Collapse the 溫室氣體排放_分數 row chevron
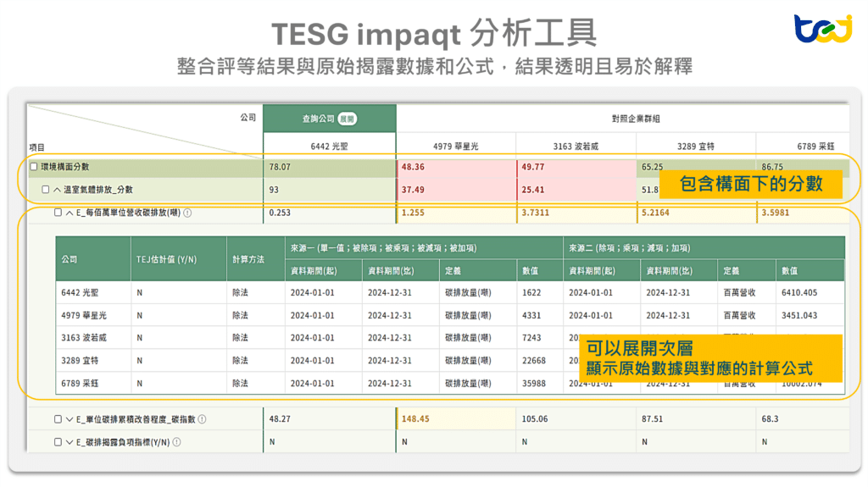The height and width of the screenshot is (487, 868). (57, 190)
